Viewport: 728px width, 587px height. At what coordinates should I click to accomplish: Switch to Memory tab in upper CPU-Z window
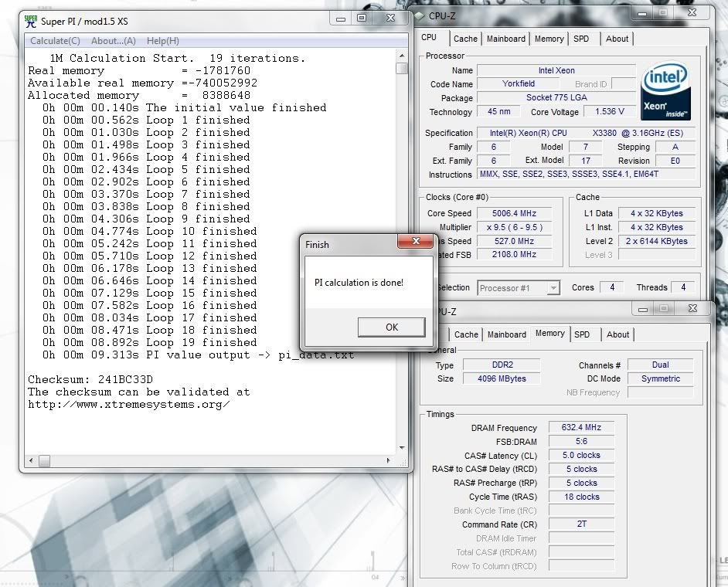click(x=549, y=39)
